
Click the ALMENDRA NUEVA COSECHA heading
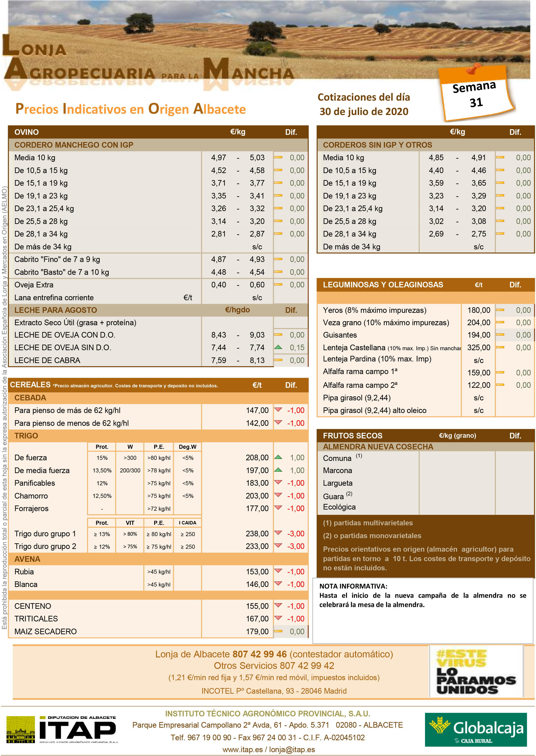(378, 447)
